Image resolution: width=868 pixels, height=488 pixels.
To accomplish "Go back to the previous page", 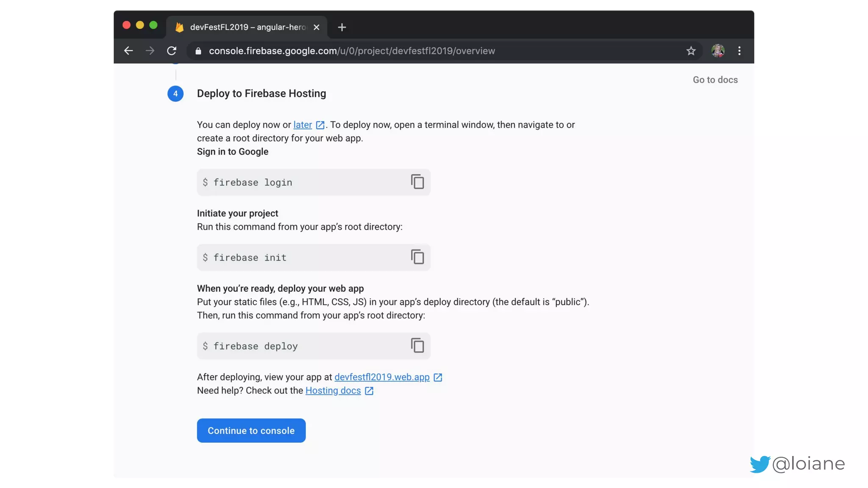I will tap(128, 51).
